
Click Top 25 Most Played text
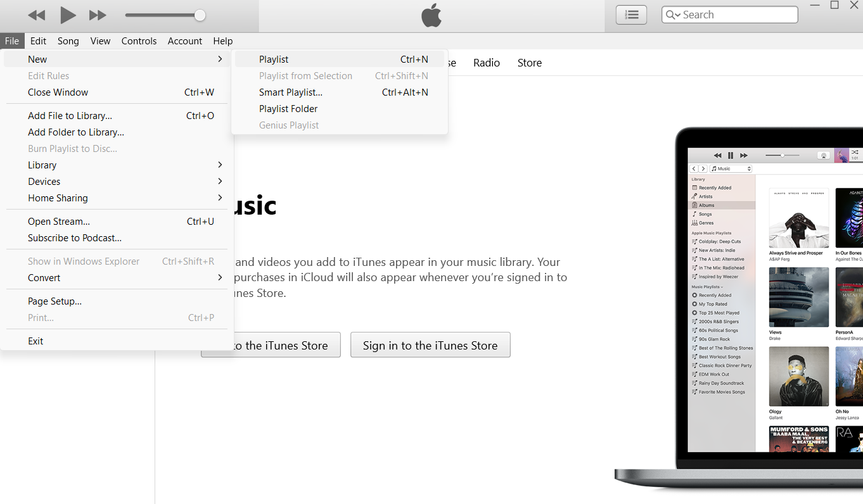pyautogui.click(x=719, y=313)
